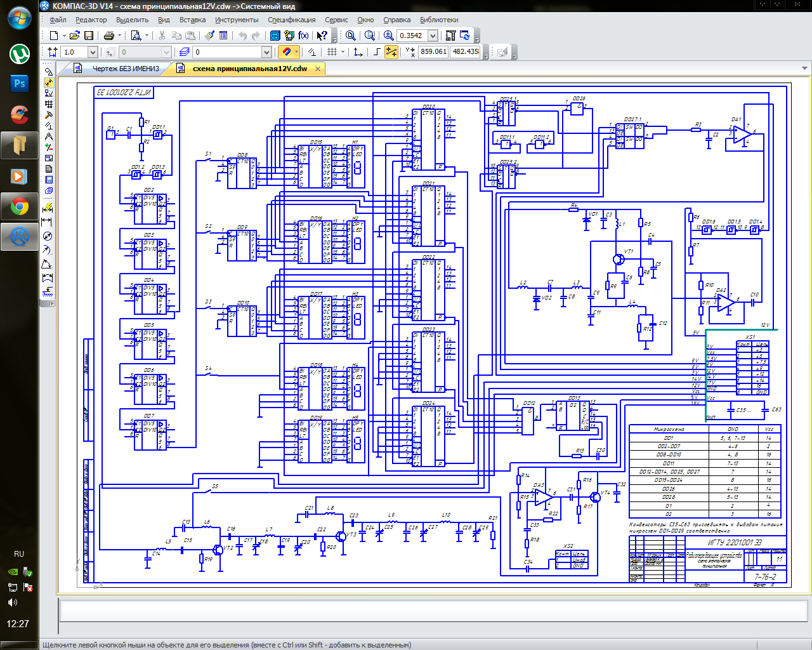812x650 pixels.
Task: Open Google Chrome from the taskbar
Action: coord(20,206)
